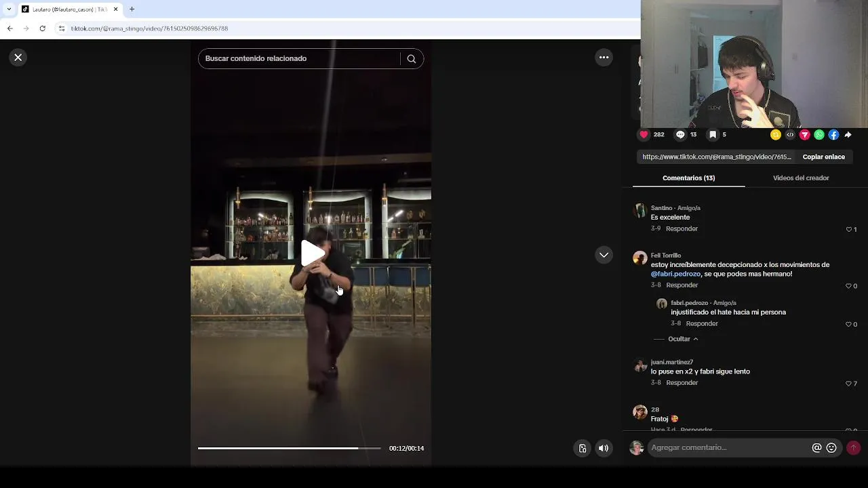Go to next video with down chevron
This screenshot has height=488, width=868.
click(x=604, y=255)
